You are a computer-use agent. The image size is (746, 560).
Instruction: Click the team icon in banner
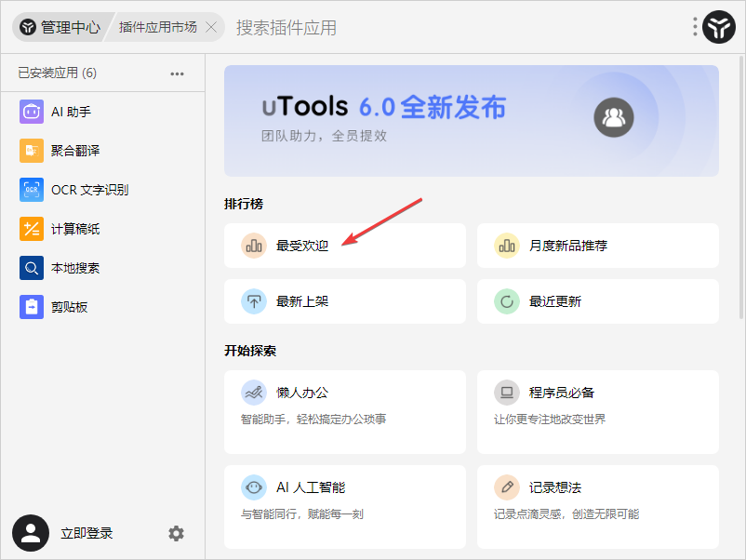(x=614, y=117)
